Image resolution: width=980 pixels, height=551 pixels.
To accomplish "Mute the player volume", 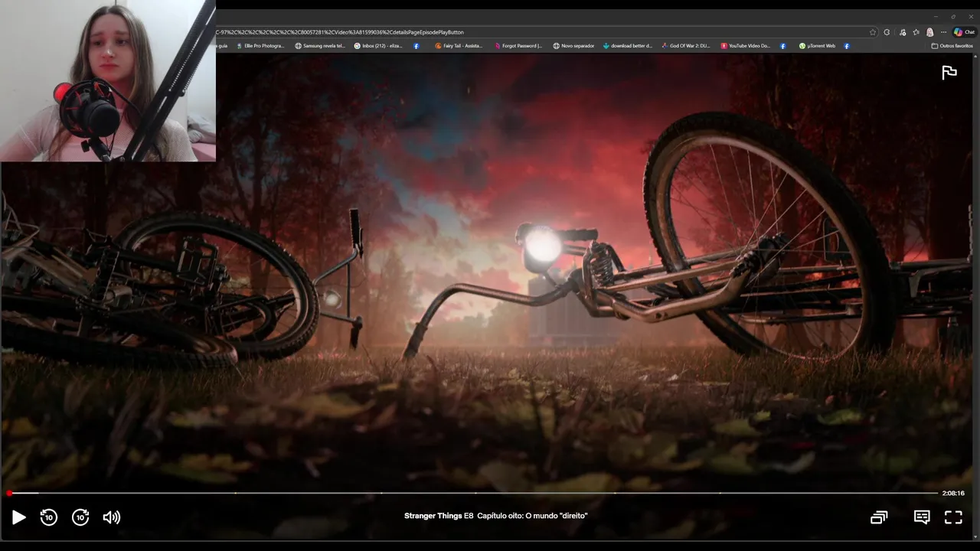I will (x=112, y=517).
